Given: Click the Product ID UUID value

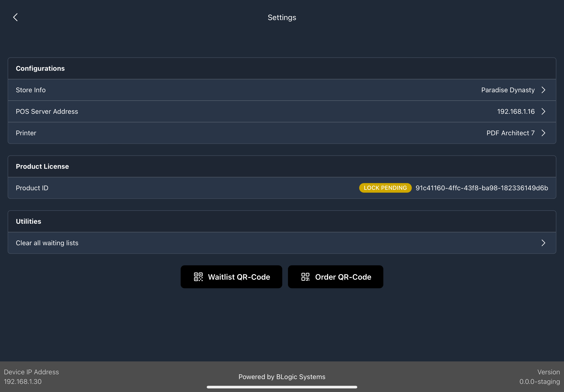Looking at the screenshot, I should (x=482, y=188).
